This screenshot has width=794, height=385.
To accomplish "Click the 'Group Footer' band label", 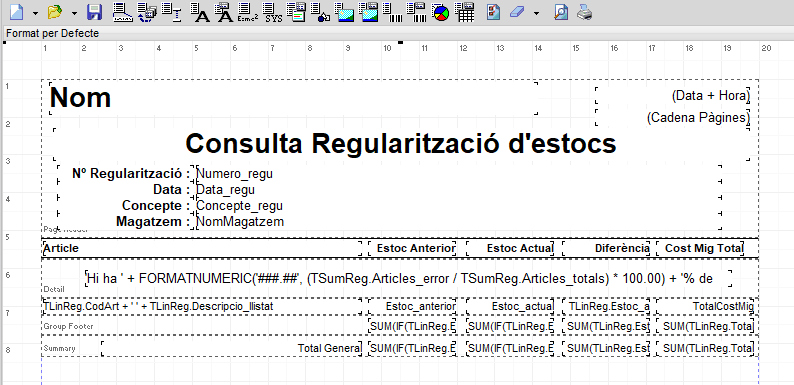I will point(68,326).
